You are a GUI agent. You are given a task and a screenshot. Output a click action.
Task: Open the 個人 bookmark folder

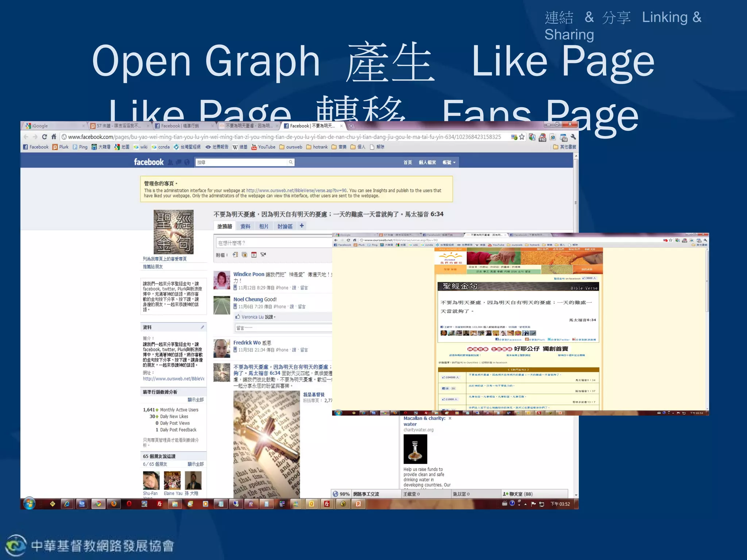pos(358,147)
